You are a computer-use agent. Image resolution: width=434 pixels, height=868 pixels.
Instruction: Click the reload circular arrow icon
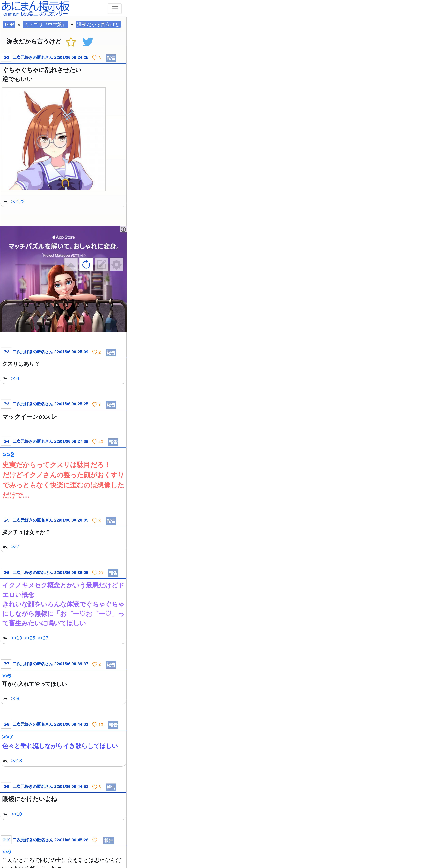click(86, 265)
